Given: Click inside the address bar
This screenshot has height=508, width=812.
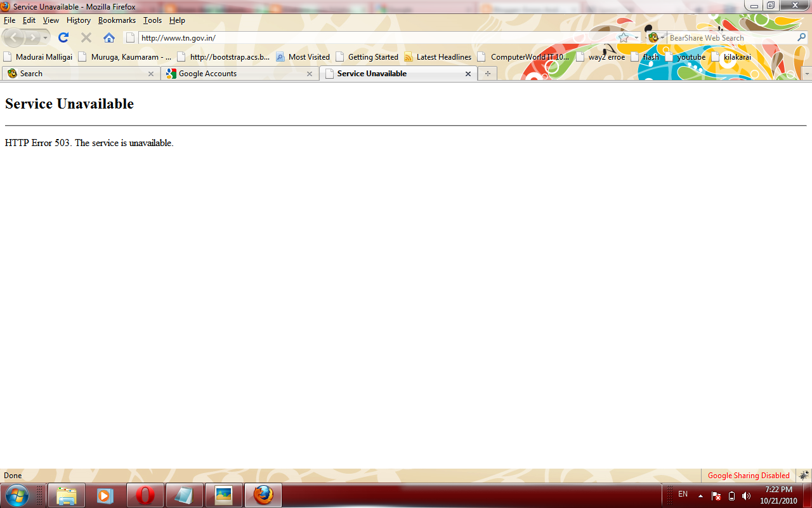Looking at the screenshot, I should [x=317, y=37].
